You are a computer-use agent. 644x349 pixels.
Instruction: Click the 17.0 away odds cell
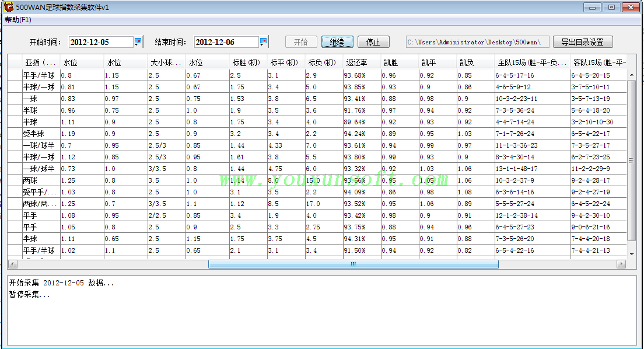324,204
